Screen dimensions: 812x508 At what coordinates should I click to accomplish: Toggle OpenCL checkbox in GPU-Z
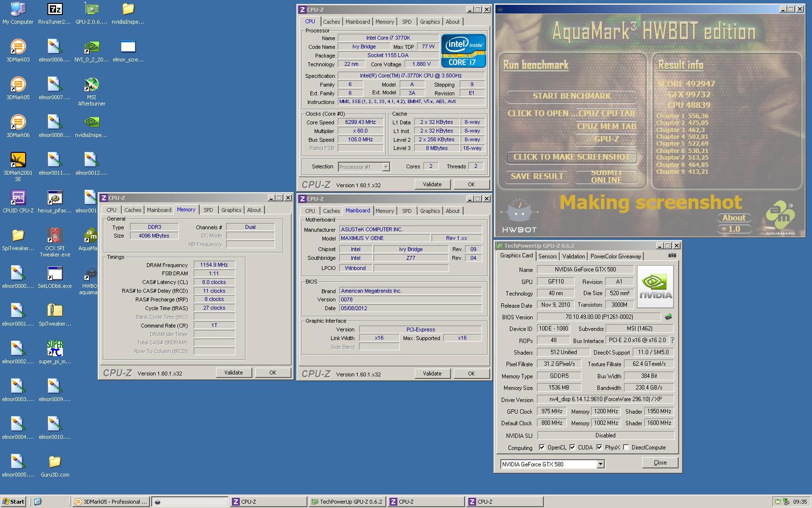pyautogui.click(x=542, y=448)
